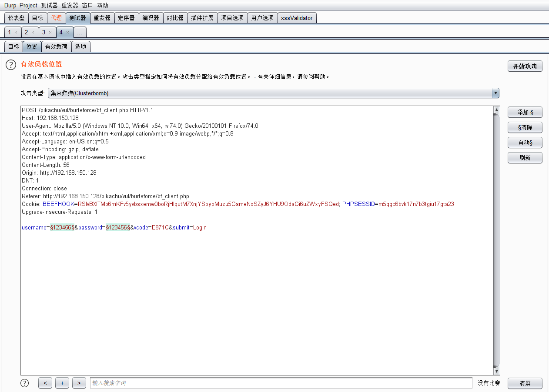Open the 帮助 menu
The height and width of the screenshot is (392, 549).
(x=103, y=5)
